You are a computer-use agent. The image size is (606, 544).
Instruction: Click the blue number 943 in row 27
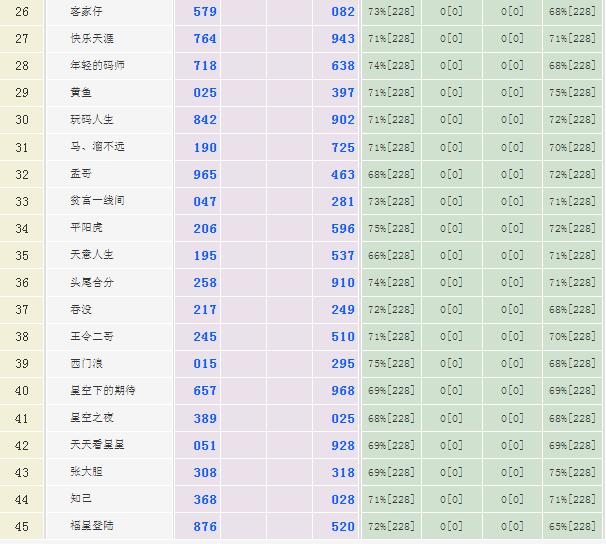pos(343,39)
